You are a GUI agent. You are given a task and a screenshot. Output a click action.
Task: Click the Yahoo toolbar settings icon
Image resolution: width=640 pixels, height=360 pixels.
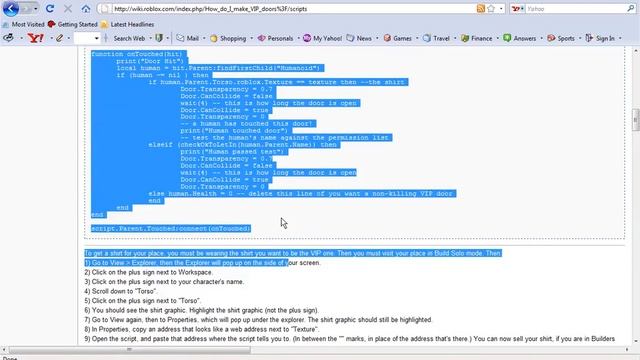coord(8,38)
